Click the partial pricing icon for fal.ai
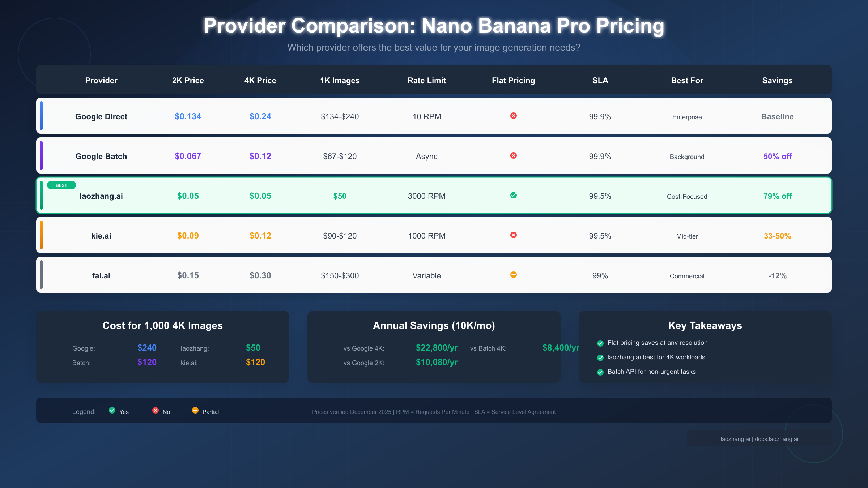868x488 pixels. (x=513, y=275)
